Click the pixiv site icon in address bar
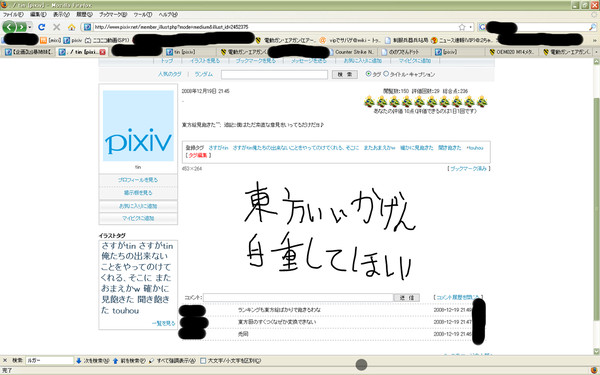This screenshot has width=600, height=375. [x=88, y=27]
